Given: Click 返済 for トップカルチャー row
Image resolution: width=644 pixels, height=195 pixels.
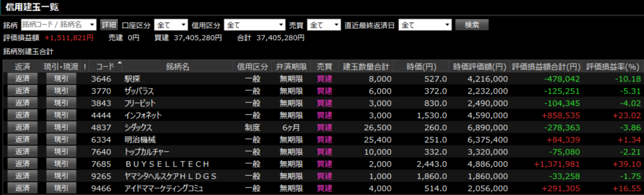Looking at the screenshot, I should pyautogui.click(x=23, y=152).
